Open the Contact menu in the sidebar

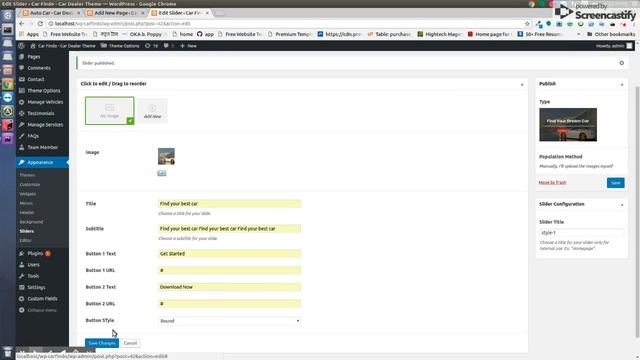tap(36, 79)
